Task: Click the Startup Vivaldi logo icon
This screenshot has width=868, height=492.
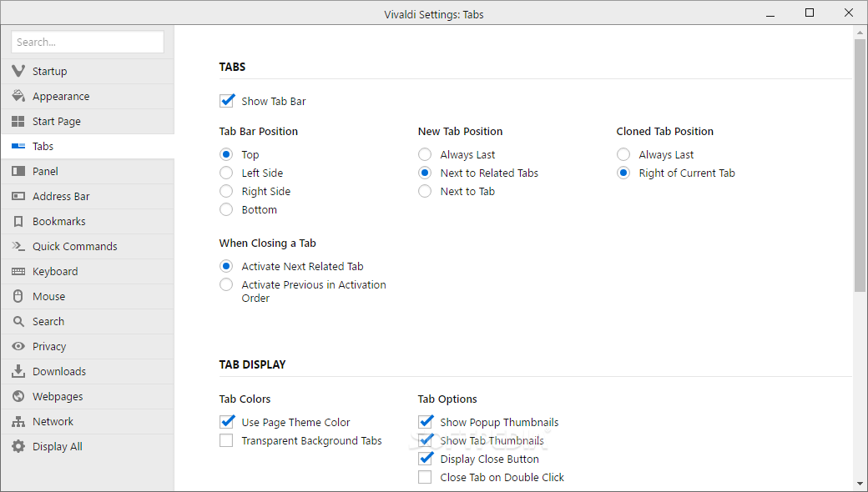Action: [x=18, y=72]
